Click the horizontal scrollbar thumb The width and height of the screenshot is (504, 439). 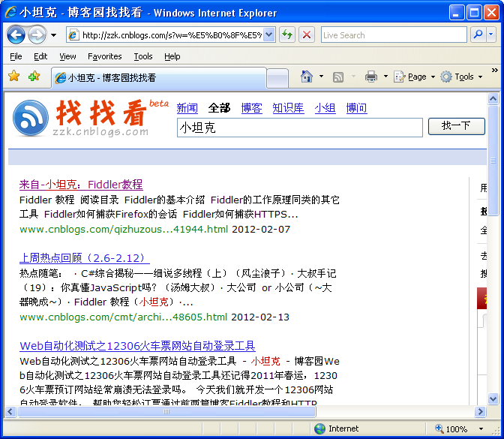click(x=166, y=412)
